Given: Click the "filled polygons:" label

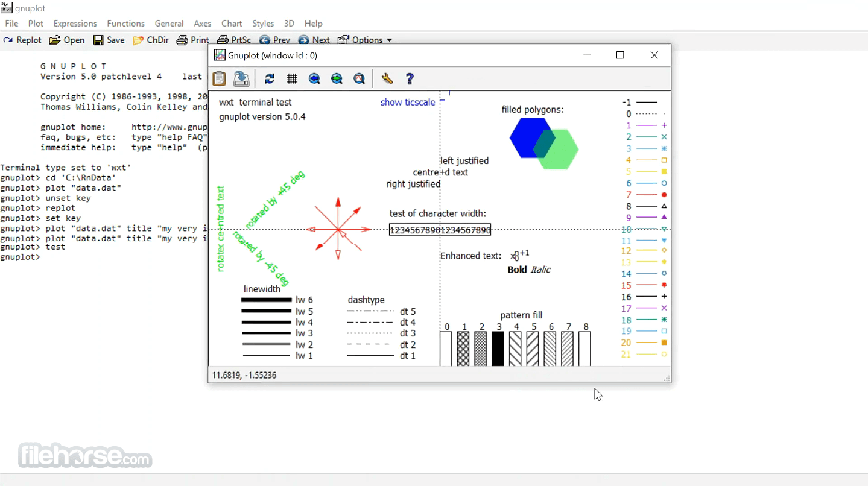Looking at the screenshot, I should click(x=533, y=110).
